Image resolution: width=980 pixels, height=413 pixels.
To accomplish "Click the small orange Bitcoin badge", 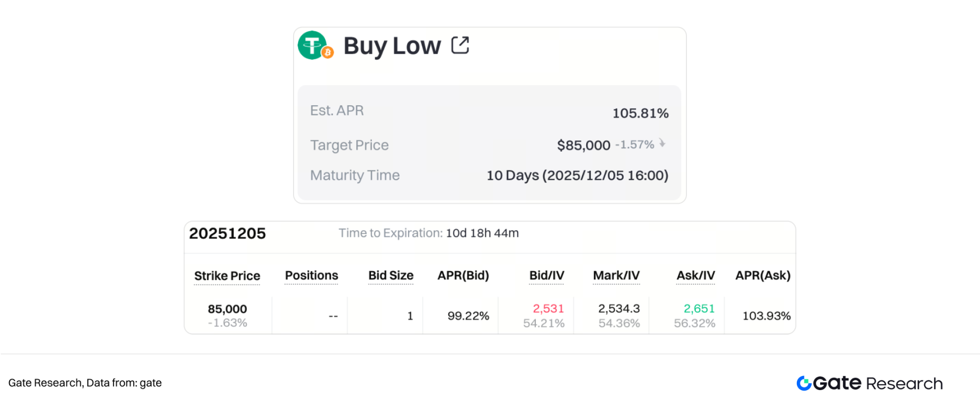I will click(x=328, y=52).
